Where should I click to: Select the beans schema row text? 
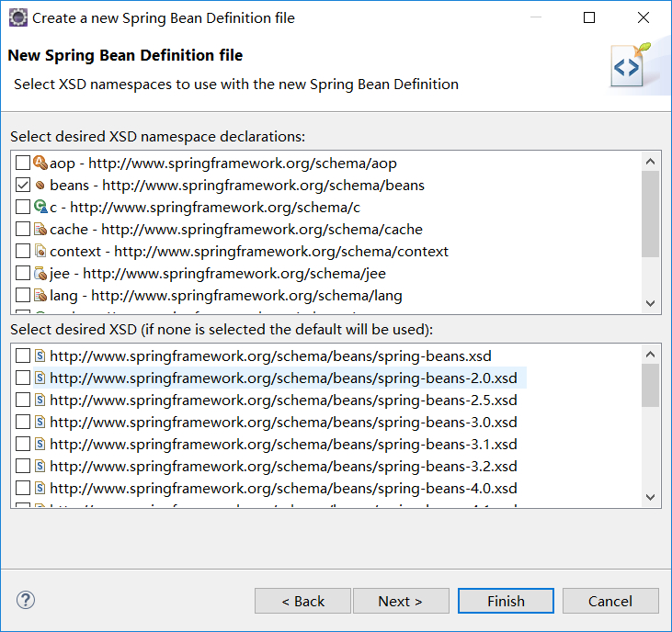[237, 186]
